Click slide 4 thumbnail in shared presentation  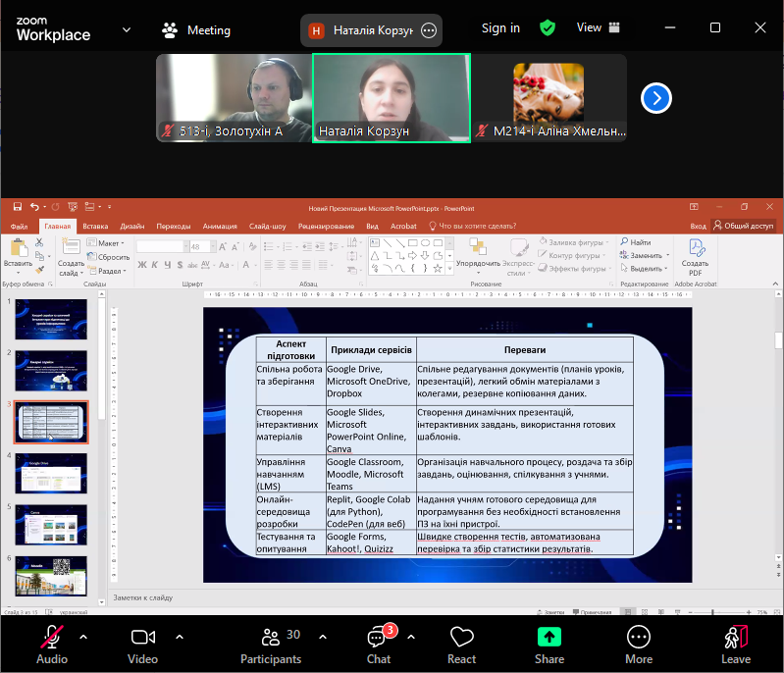(51, 472)
